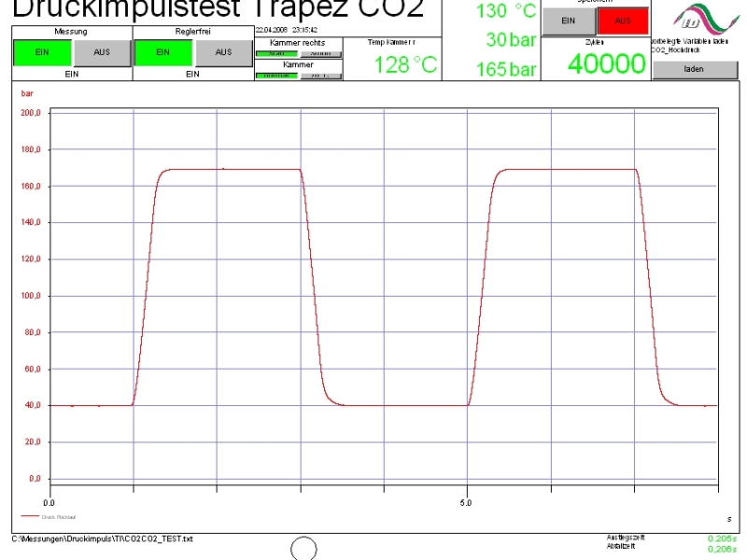Image resolution: width=747 pixels, height=560 pixels.
Task: Click the 200,0 label on the bar axis
Action: coord(31,113)
